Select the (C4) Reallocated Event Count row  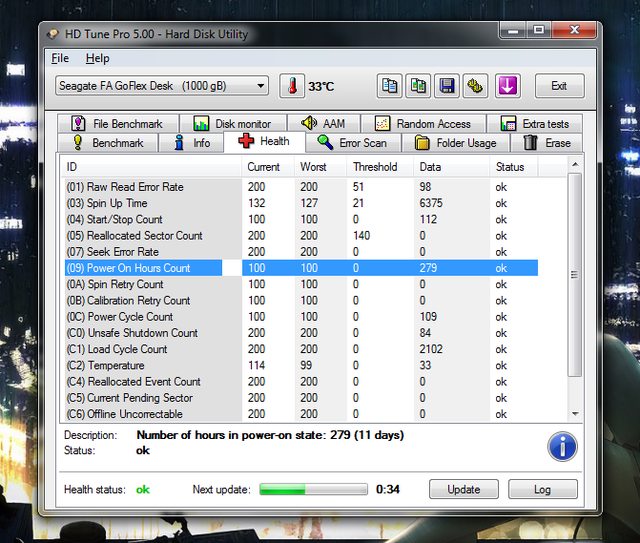pos(301,381)
